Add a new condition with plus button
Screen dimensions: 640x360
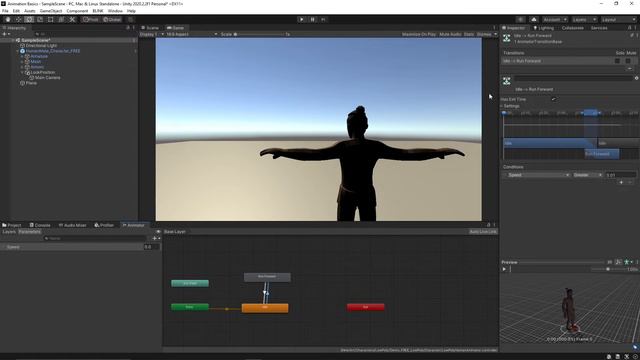point(621,182)
